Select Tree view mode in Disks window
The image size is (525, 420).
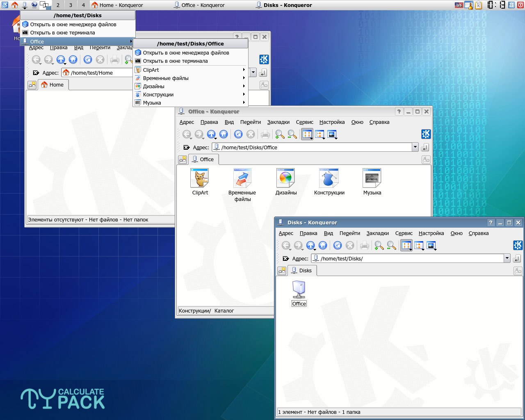(x=419, y=245)
